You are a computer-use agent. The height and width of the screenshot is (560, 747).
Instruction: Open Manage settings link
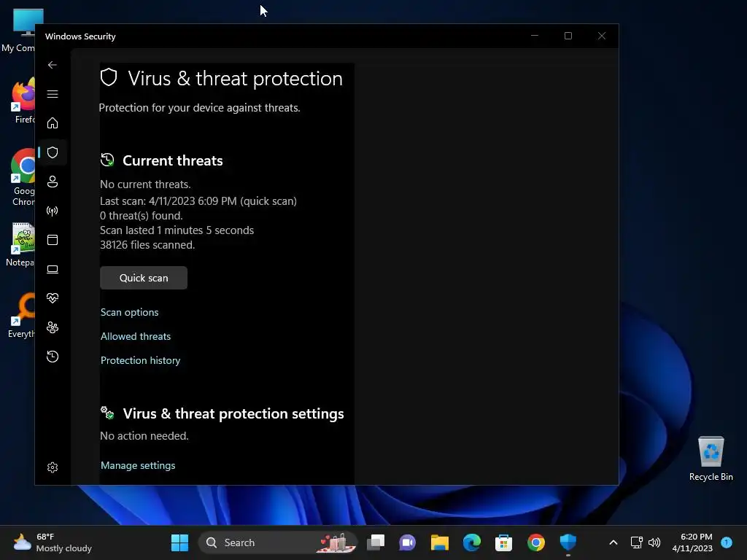[138, 465]
